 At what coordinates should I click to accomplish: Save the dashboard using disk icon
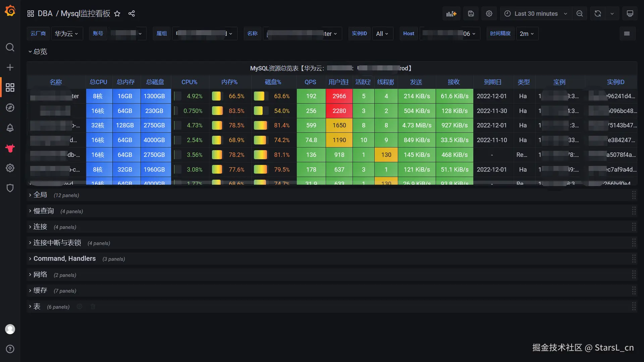pos(471,14)
